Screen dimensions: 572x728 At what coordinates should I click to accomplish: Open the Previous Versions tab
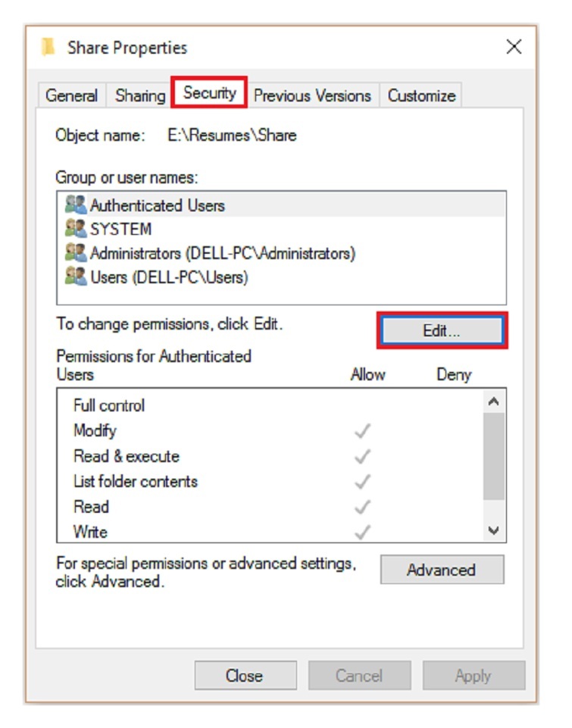point(312,96)
